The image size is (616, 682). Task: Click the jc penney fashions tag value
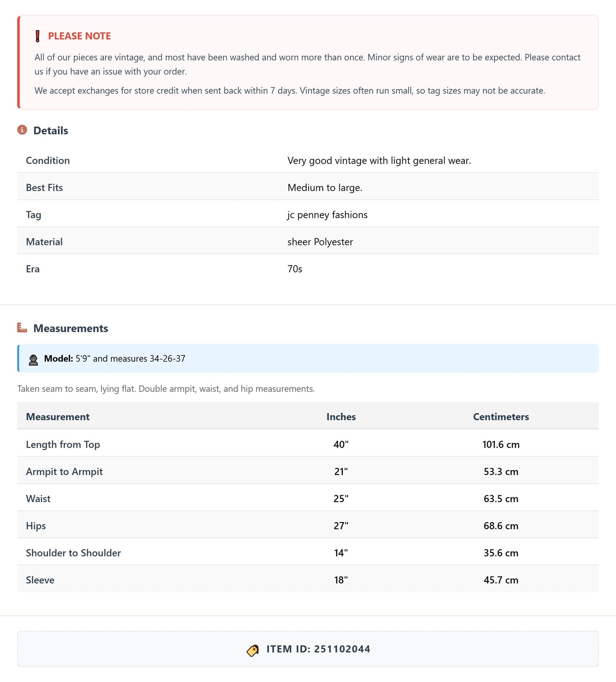[x=327, y=215]
